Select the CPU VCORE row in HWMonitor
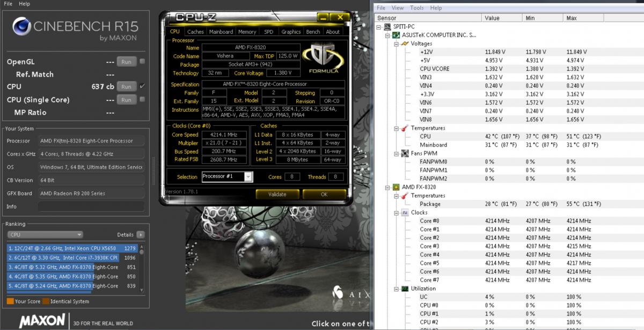Image resolution: width=644 pixels, height=330 pixels. tap(509, 69)
